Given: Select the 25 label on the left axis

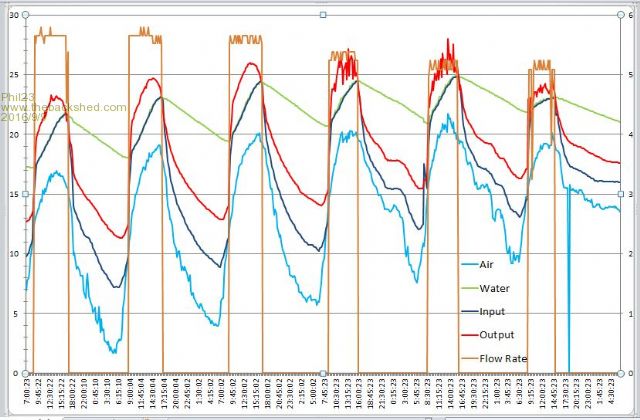Looking at the screenshot, I should [x=14, y=75].
